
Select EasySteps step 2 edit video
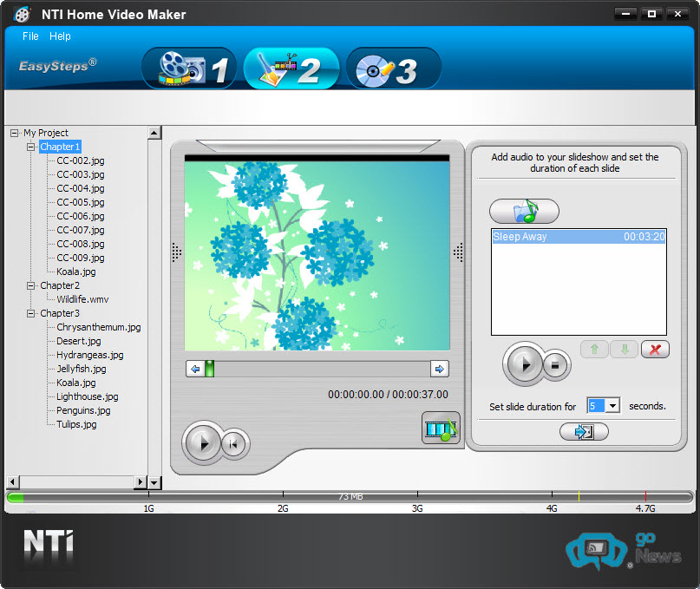click(x=291, y=69)
